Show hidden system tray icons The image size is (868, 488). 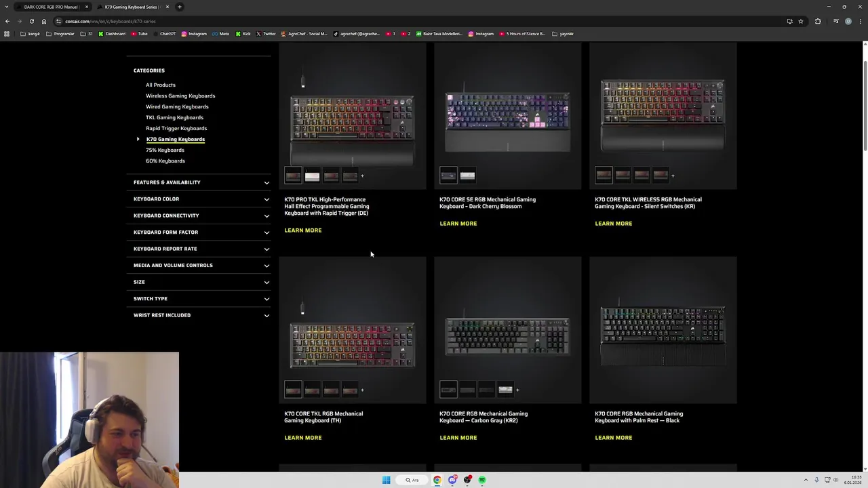[806, 480]
